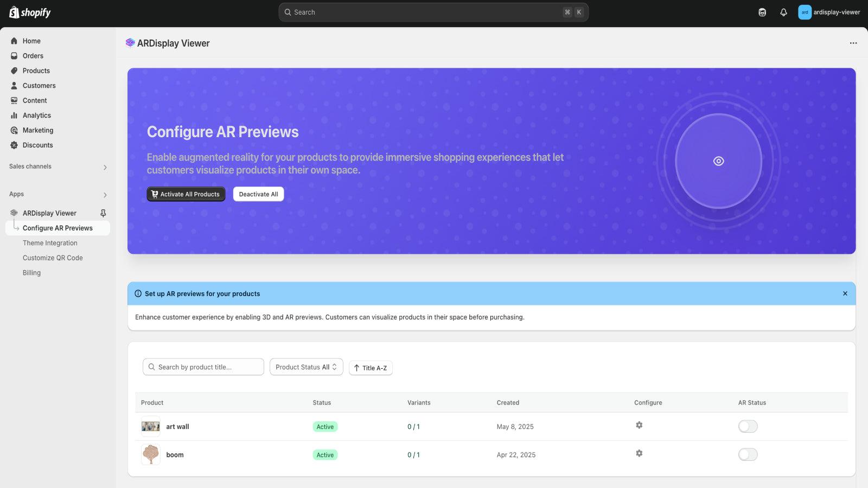Dismiss the blue AR previews setup banner
Viewport: 868px width, 488px height.
[x=845, y=293]
